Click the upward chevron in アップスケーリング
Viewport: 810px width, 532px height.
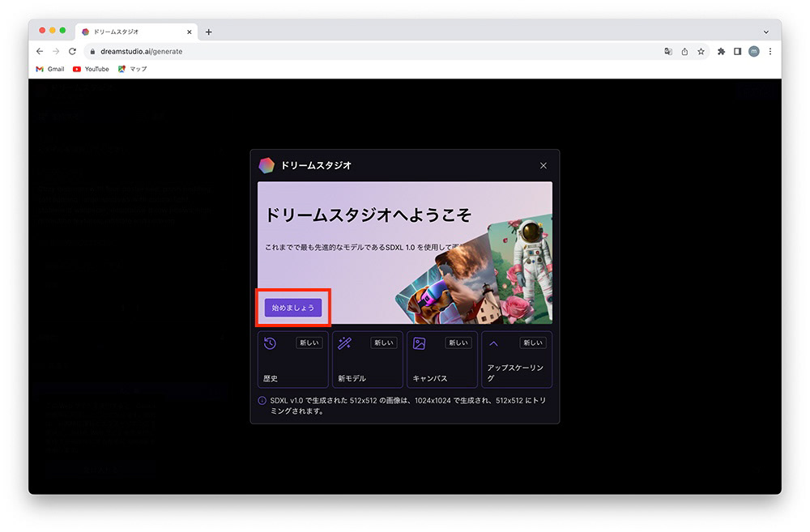493,343
